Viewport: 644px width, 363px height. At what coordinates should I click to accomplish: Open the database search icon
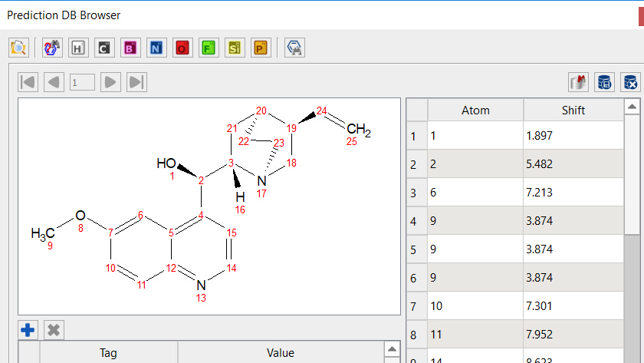[18, 48]
